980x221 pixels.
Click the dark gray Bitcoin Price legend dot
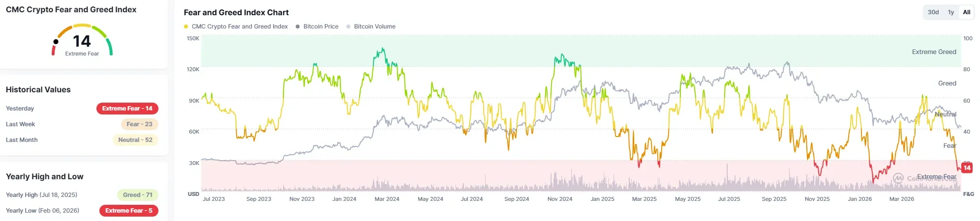coord(298,27)
